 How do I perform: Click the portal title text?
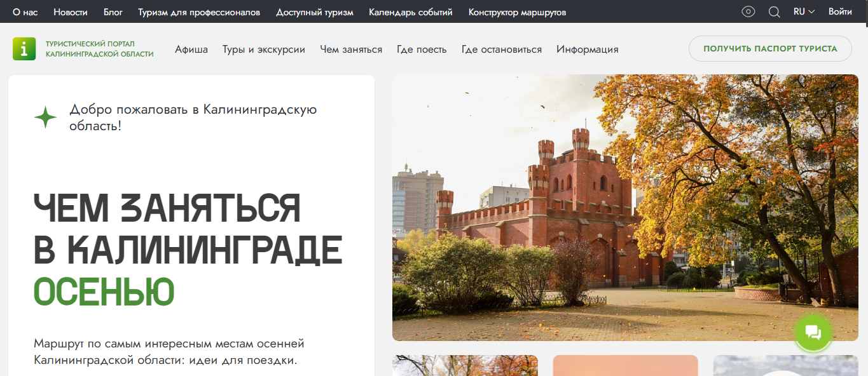click(100, 49)
